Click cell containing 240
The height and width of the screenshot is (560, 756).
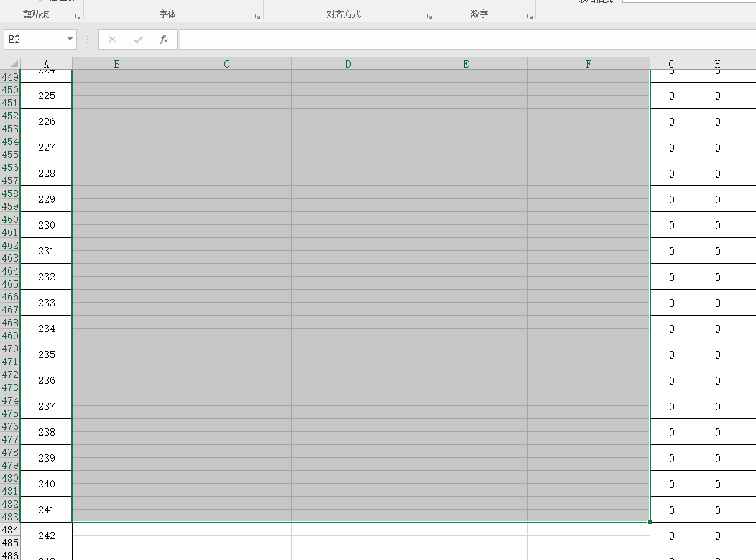46,484
